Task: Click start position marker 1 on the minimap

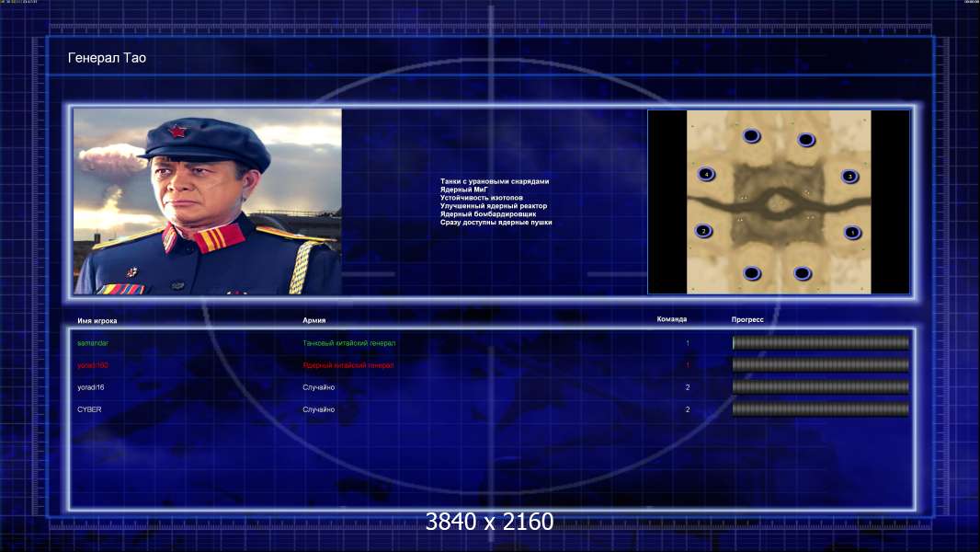Action: [x=852, y=233]
